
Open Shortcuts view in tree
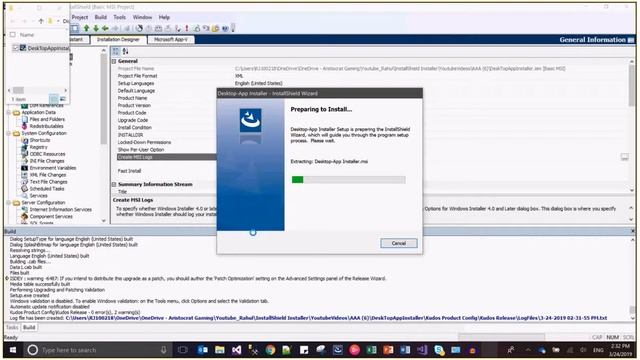tap(40, 140)
